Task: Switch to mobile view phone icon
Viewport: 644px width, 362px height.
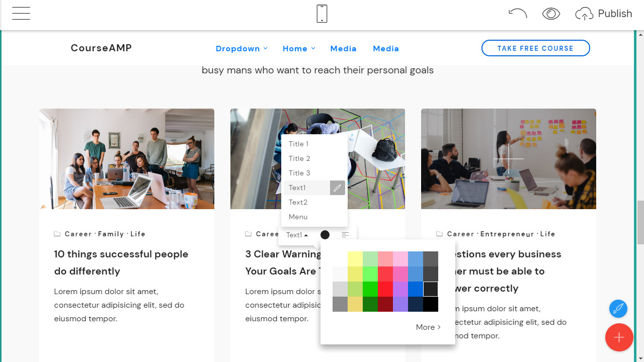Action: click(322, 14)
